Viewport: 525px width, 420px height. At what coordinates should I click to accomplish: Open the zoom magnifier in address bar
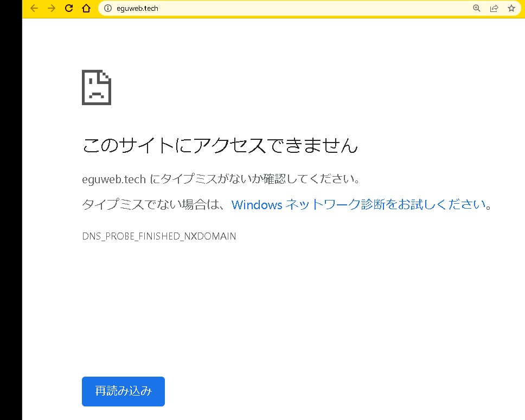[x=477, y=8]
